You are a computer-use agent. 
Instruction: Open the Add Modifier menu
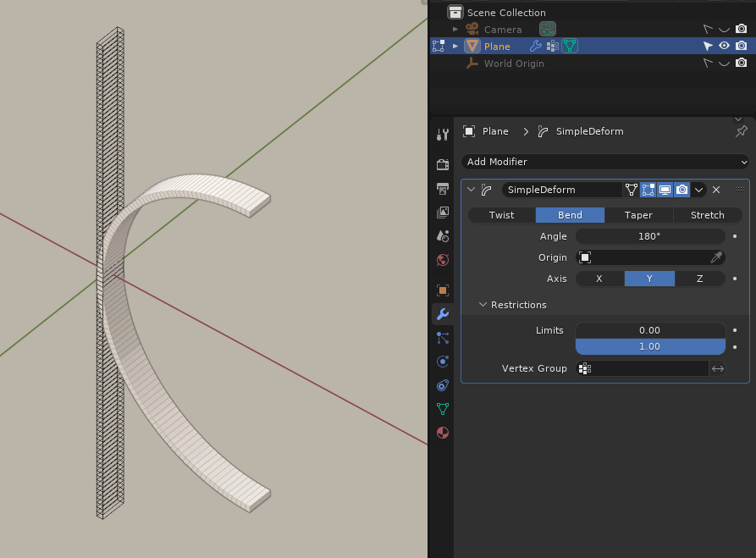(x=604, y=162)
